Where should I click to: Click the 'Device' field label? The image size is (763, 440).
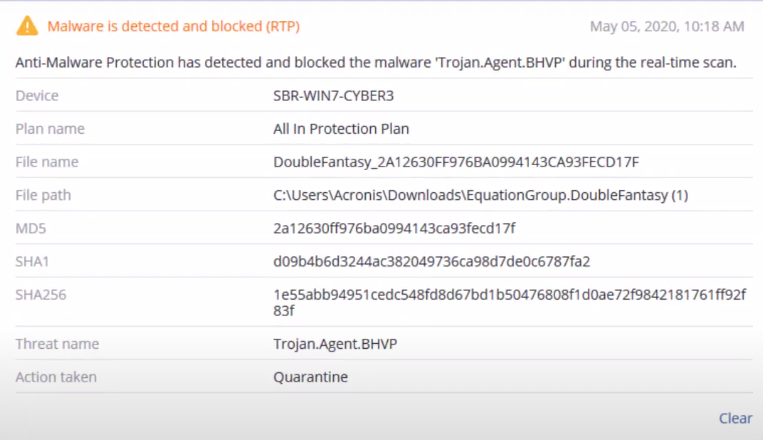click(x=37, y=96)
